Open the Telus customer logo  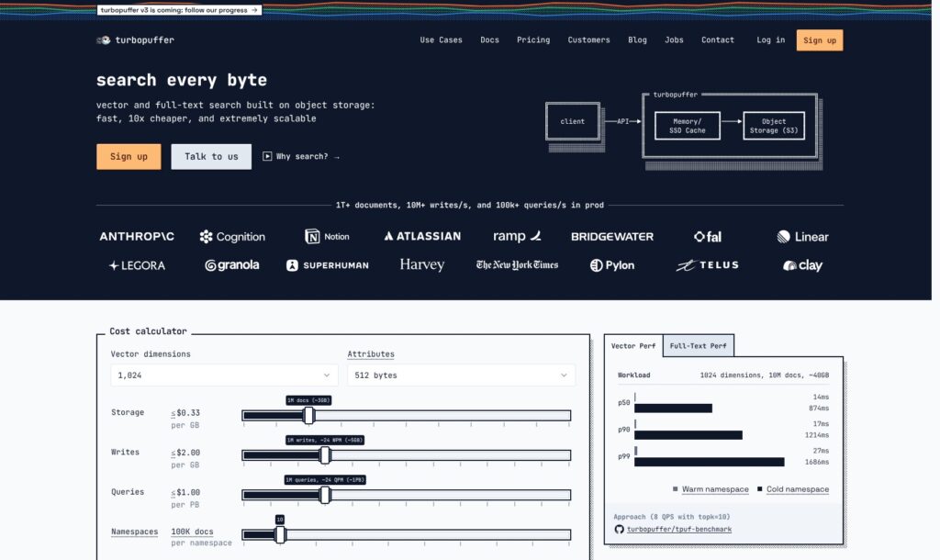click(x=708, y=265)
